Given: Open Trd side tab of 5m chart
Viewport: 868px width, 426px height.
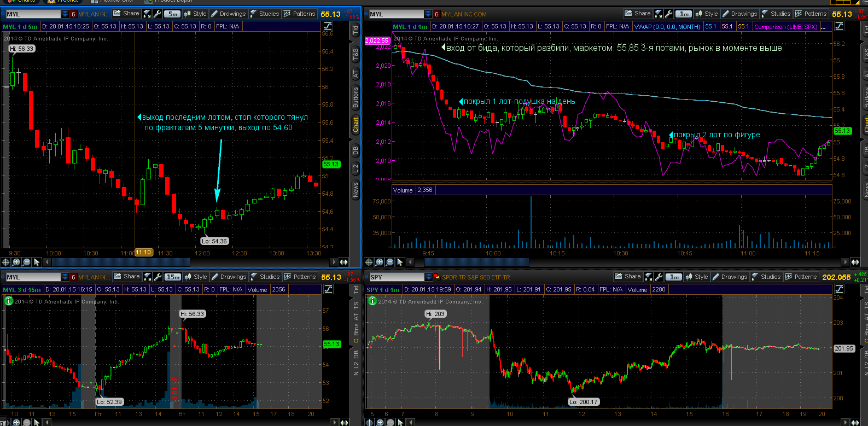Looking at the screenshot, I should point(356,30).
